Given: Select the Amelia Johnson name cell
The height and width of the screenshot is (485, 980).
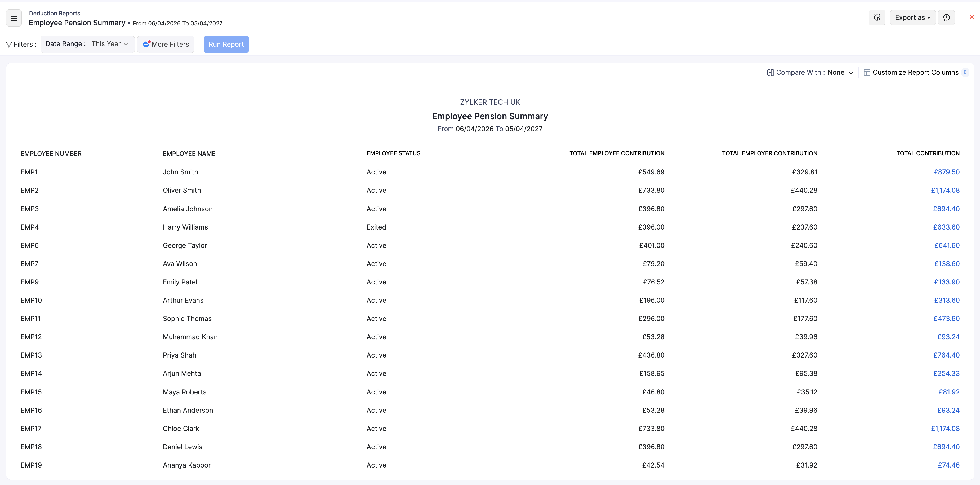Looking at the screenshot, I should [188, 209].
